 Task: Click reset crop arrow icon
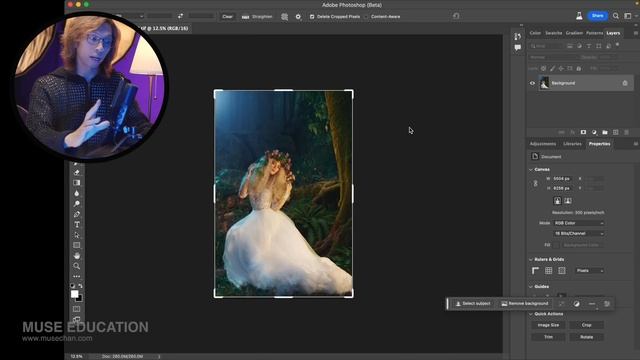point(456,16)
